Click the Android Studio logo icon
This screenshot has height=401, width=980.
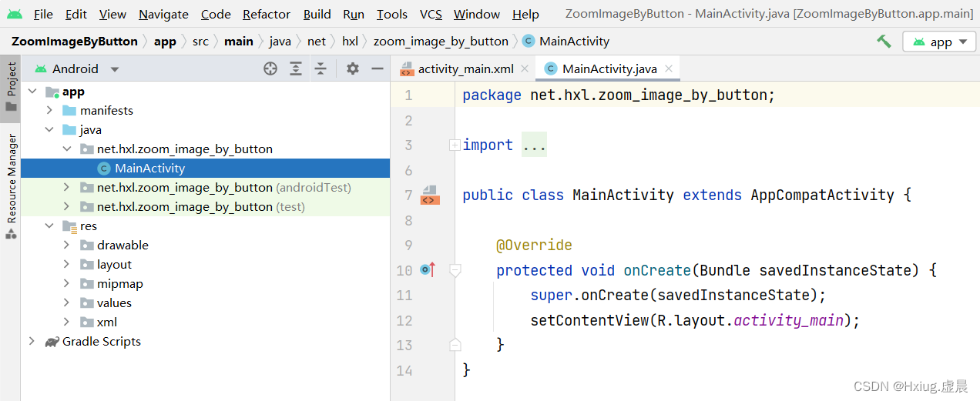15,14
